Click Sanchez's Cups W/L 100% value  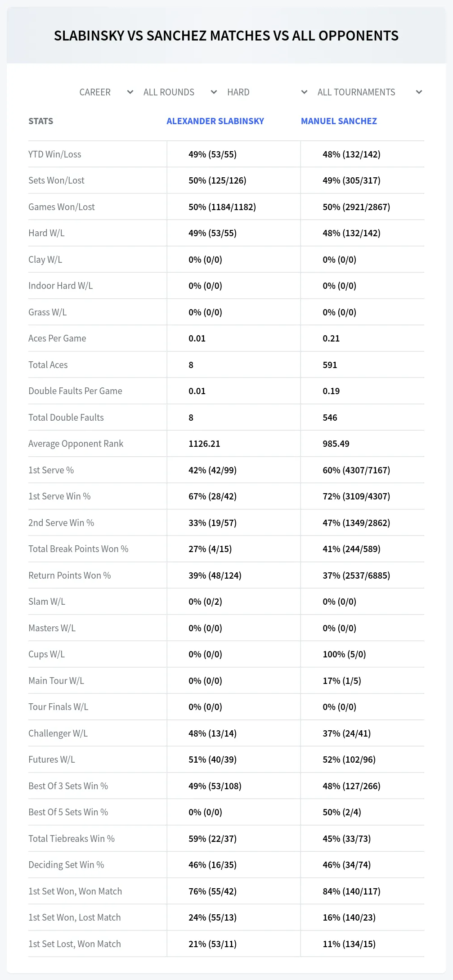[344, 654]
